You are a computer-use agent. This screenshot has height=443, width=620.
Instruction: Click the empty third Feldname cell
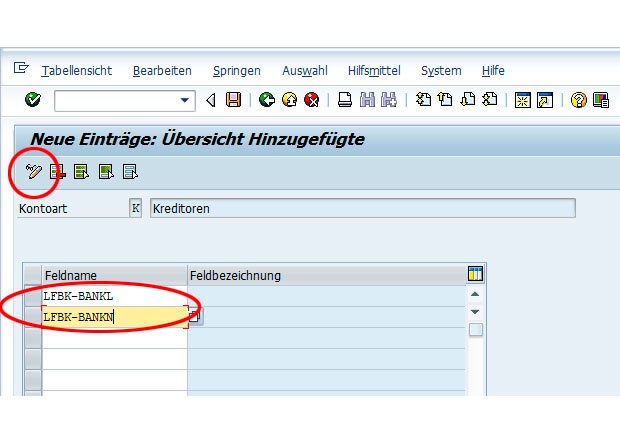[115, 338]
